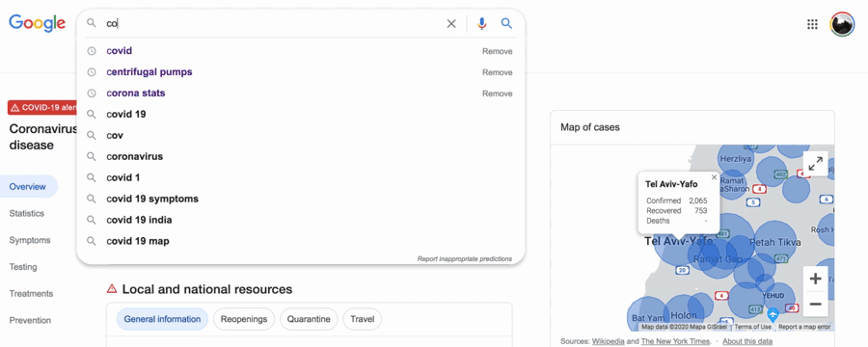This screenshot has height=347, width=868.
Task: Click clock icon beside "corona stats"
Action: [x=92, y=93]
